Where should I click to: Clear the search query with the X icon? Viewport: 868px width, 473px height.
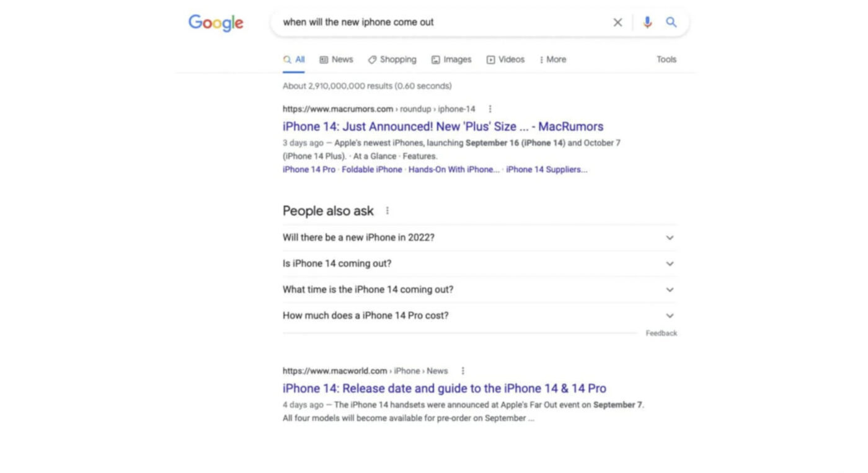point(618,22)
